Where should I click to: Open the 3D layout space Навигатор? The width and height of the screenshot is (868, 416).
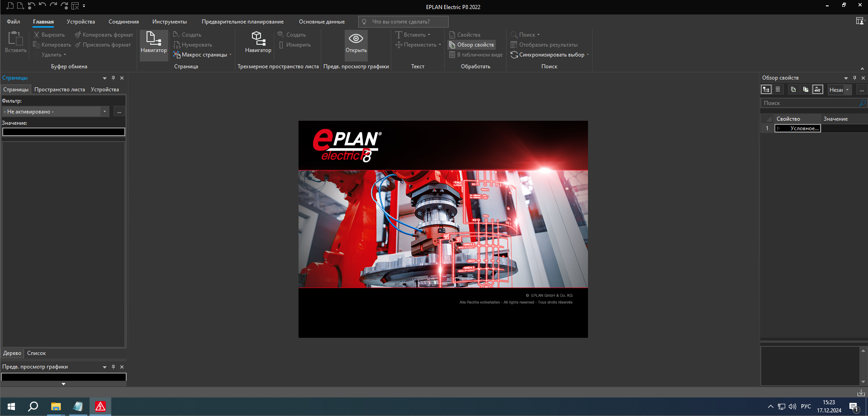coord(257,45)
